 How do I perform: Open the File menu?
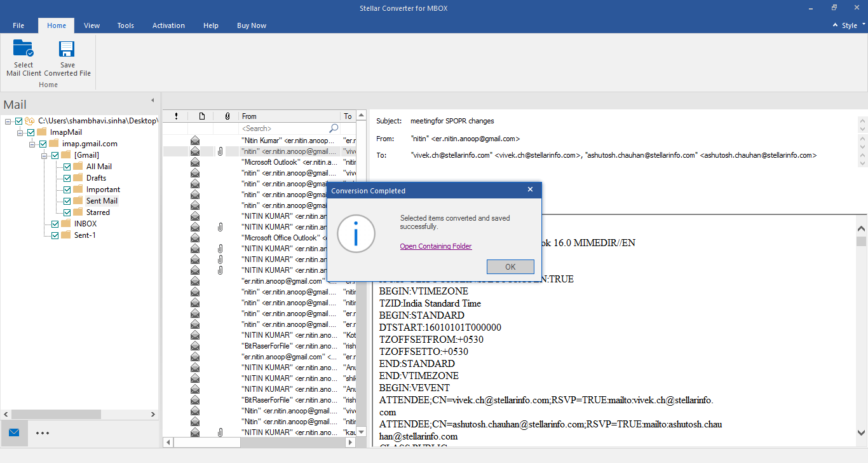pos(18,25)
